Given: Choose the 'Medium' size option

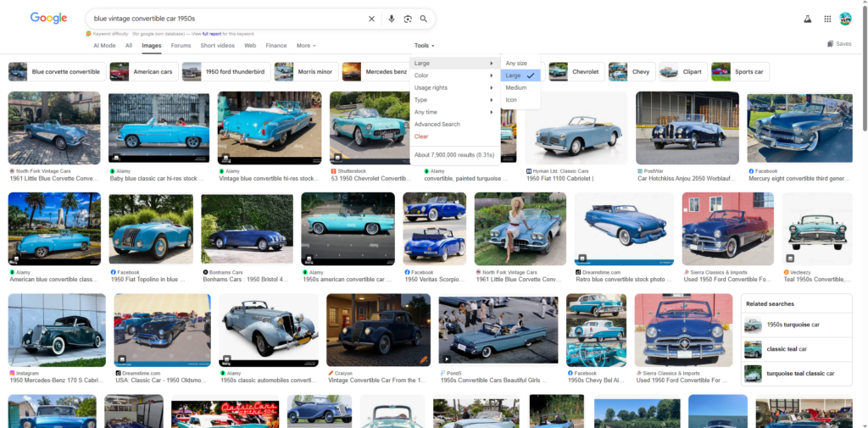Looking at the screenshot, I should click(516, 87).
